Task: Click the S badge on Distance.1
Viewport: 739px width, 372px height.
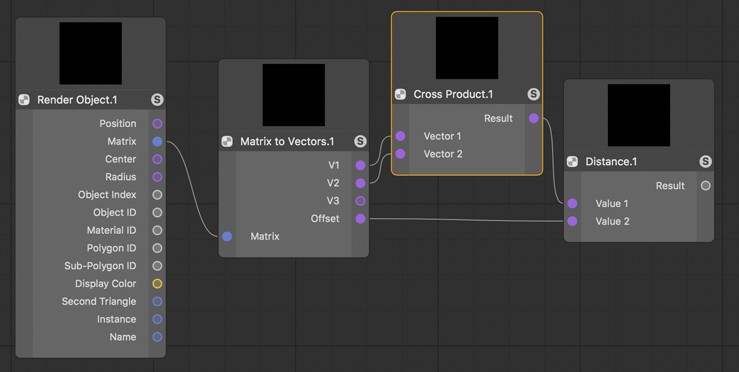Action: click(x=706, y=162)
